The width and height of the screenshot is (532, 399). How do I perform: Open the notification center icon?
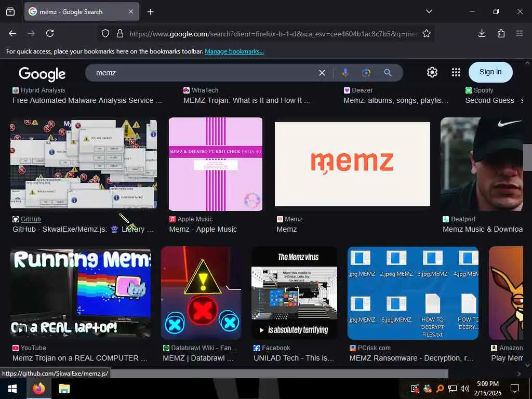515,388
